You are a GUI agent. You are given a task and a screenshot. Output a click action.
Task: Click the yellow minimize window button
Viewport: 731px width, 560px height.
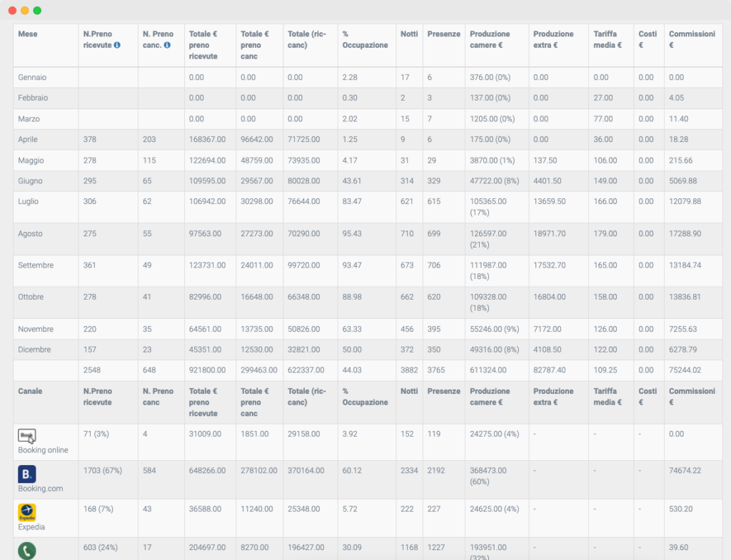coord(25,10)
